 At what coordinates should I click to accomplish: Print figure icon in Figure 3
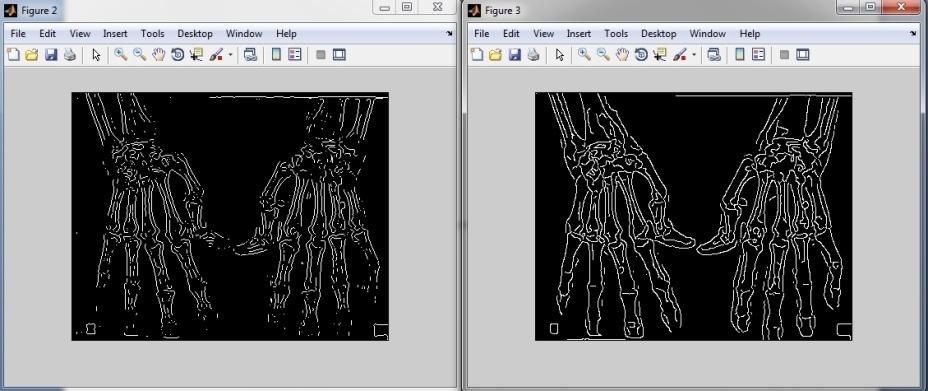click(x=534, y=55)
